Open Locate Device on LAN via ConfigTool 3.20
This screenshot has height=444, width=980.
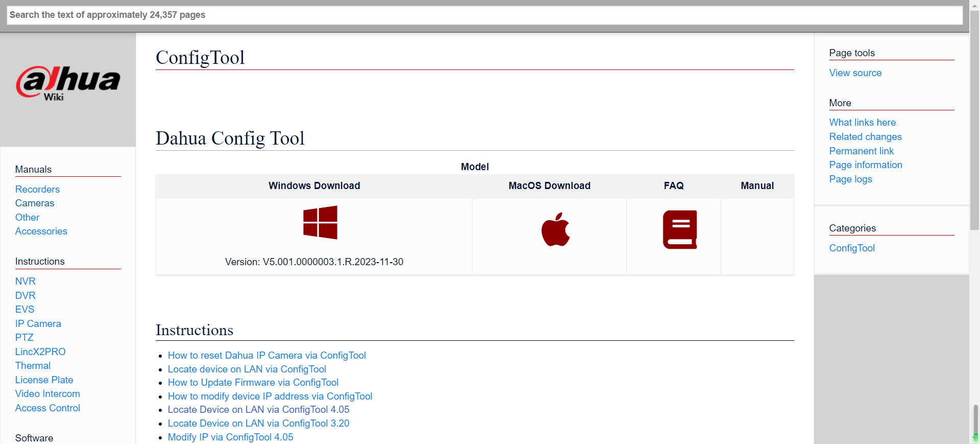(259, 423)
